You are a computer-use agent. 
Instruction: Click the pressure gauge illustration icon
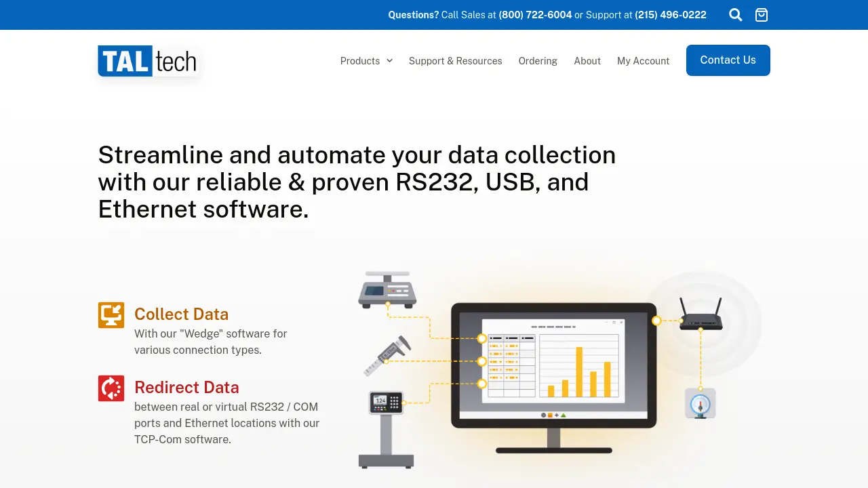701,404
